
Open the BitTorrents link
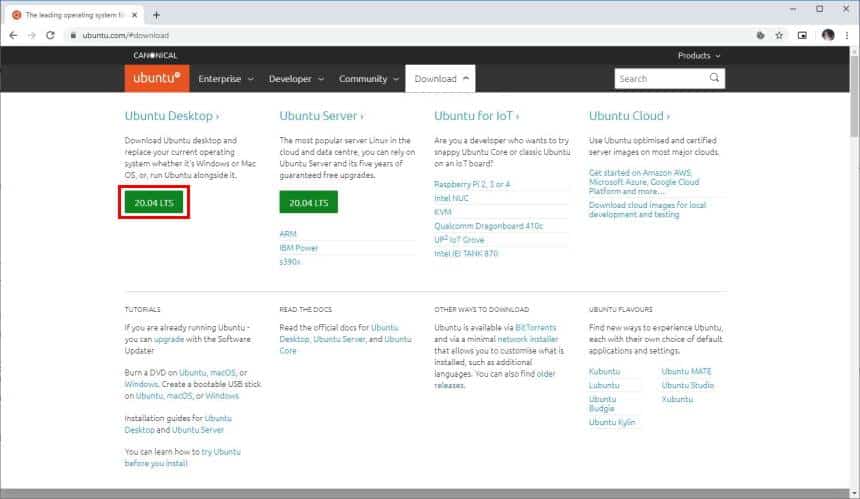click(536, 327)
